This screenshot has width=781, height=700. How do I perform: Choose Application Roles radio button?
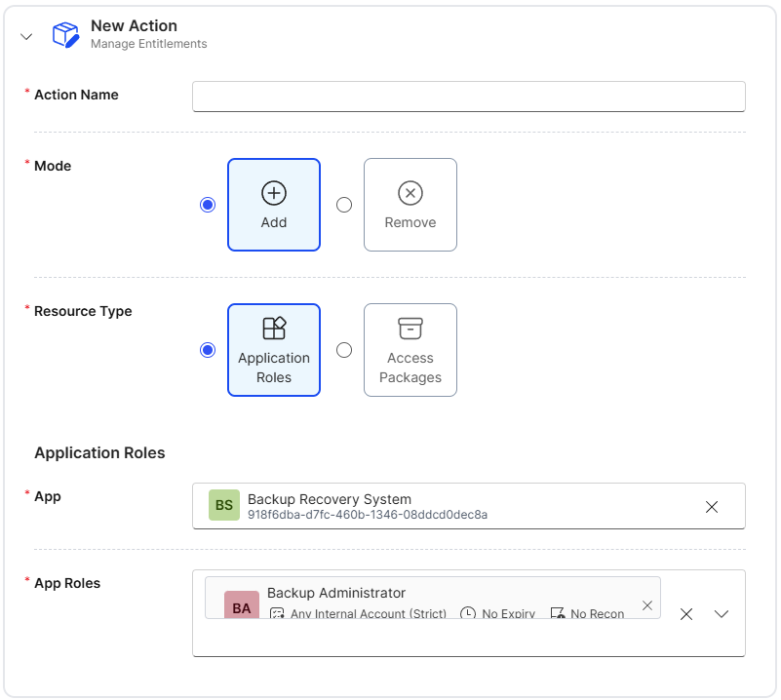click(207, 350)
